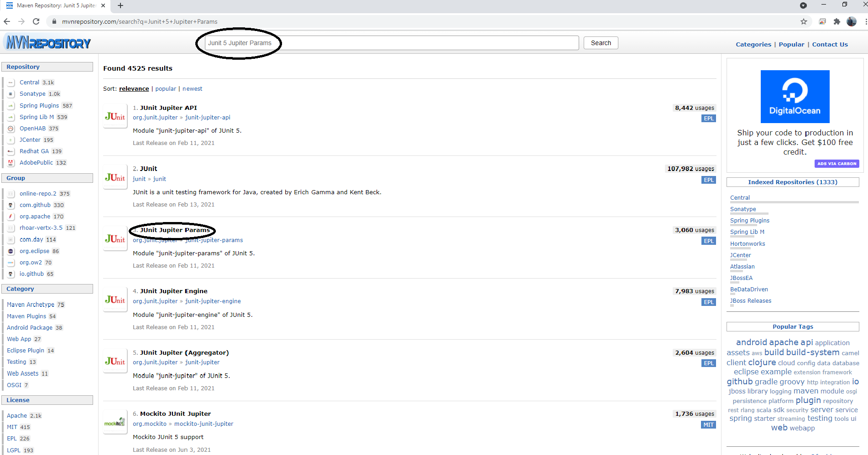Open mockito-junit-jupiter artifact link

coord(204,424)
